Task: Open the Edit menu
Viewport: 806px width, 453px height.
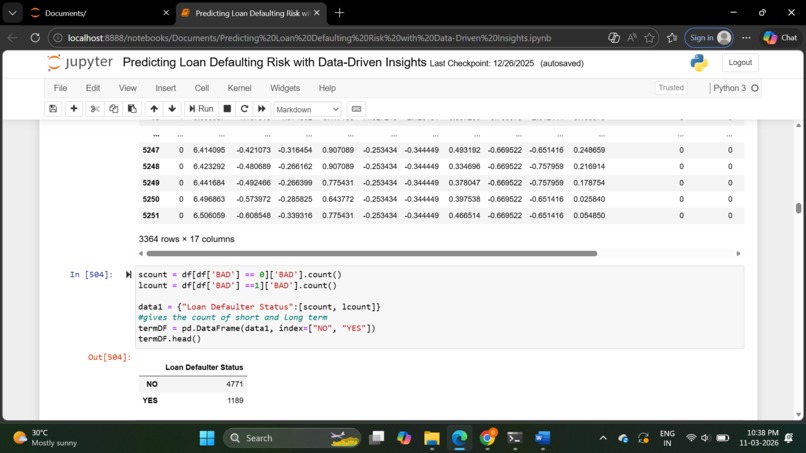Action: (93, 88)
